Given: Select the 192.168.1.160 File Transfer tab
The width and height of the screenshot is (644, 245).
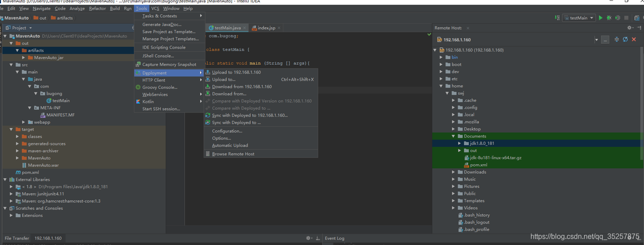Looking at the screenshot, I should [x=48, y=238].
